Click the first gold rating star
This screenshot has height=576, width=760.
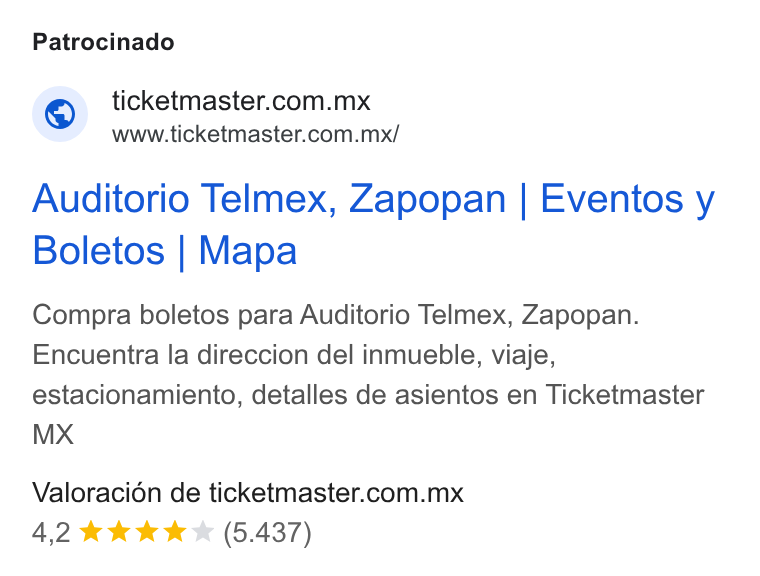(91, 531)
